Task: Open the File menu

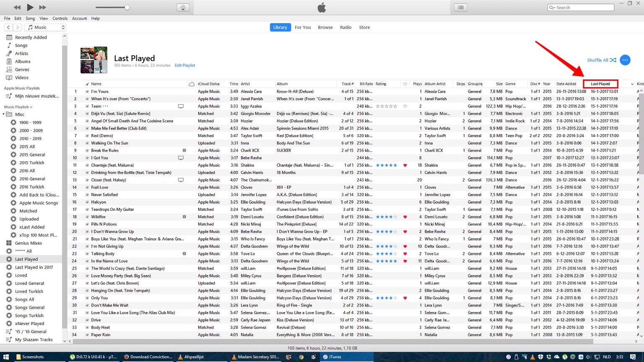Action: pos(7,18)
